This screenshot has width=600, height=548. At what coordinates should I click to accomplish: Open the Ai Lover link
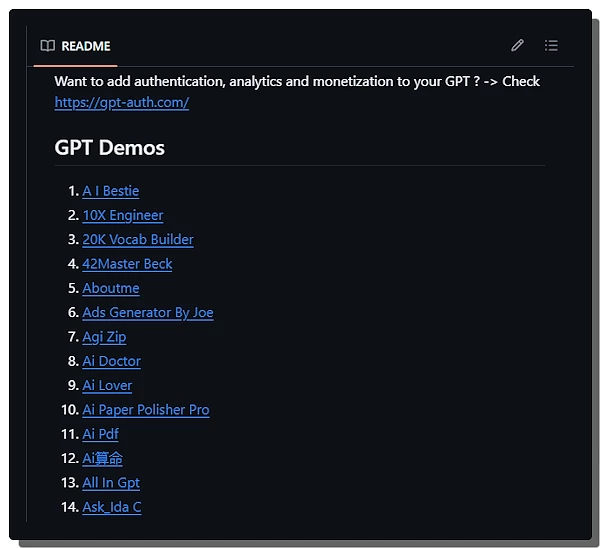[107, 385]
